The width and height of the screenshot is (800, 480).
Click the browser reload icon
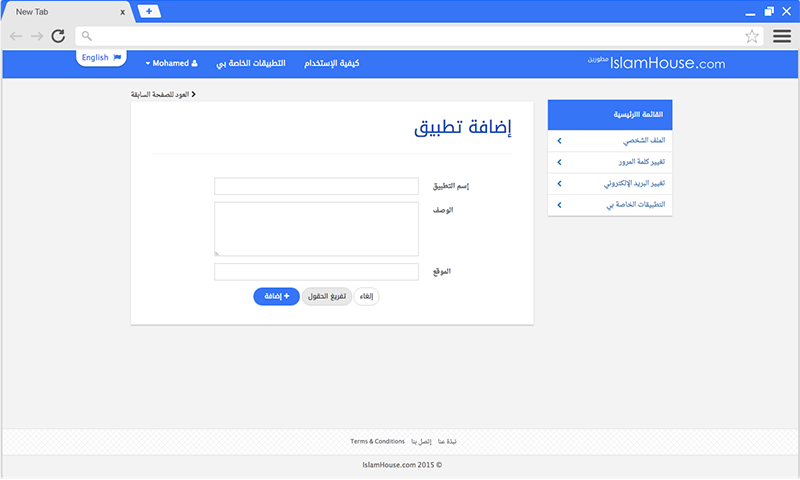click(58, 36)
